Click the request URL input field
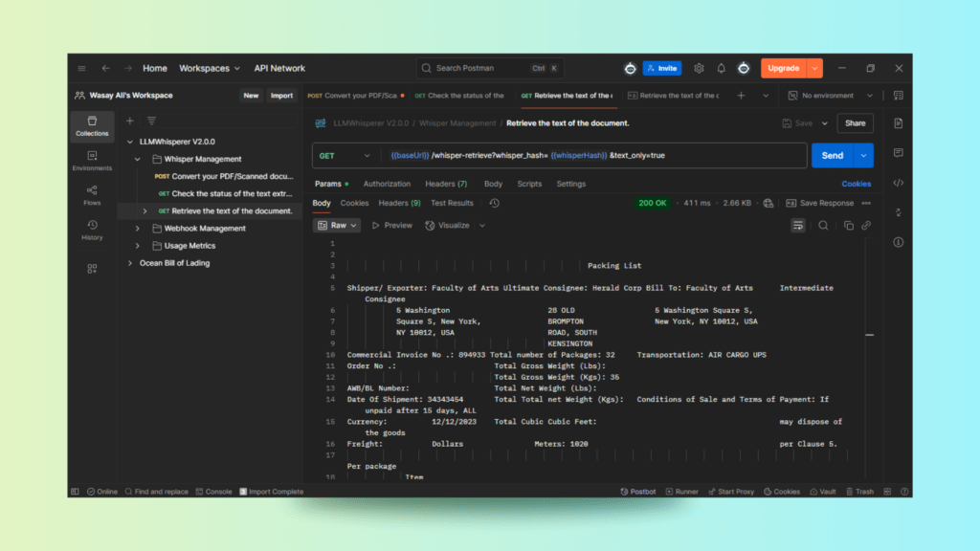The image size is (980, 551). [593, 156]
